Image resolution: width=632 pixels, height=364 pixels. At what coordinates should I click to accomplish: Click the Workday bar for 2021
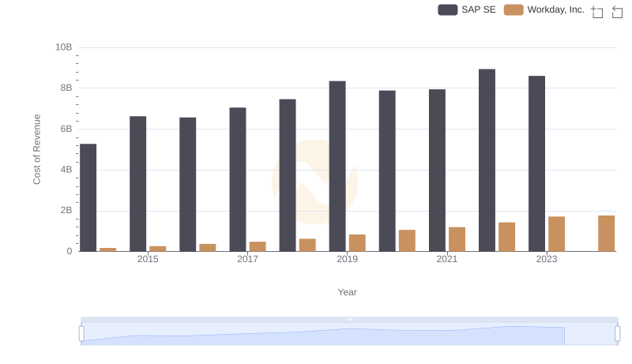click(x=457, y=239)
